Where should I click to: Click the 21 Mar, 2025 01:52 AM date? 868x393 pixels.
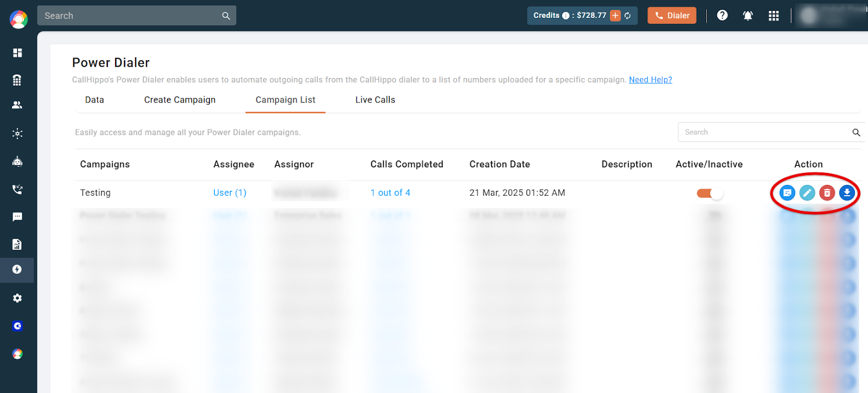click(x=517, y=192)
